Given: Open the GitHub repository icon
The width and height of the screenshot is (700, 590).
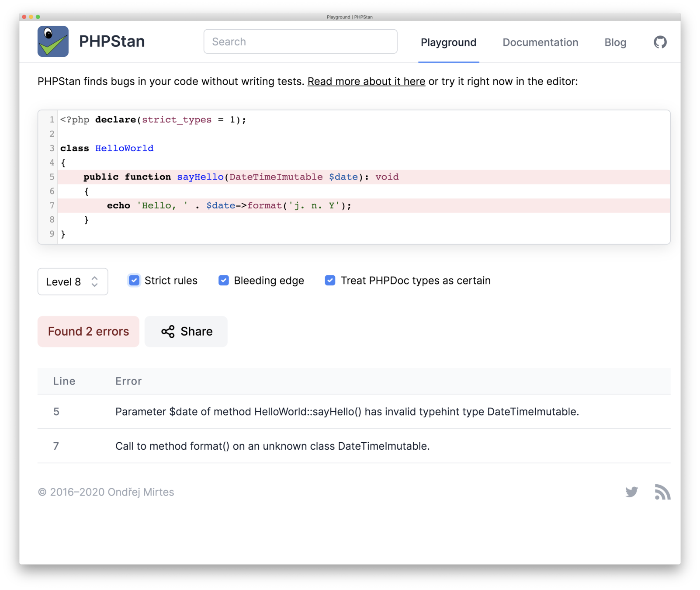Looking at the screenshot, I should tap(660, 42).
